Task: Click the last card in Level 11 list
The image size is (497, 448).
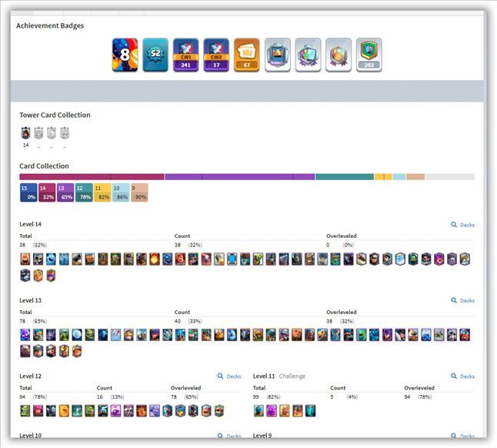Action: (310, 410)
